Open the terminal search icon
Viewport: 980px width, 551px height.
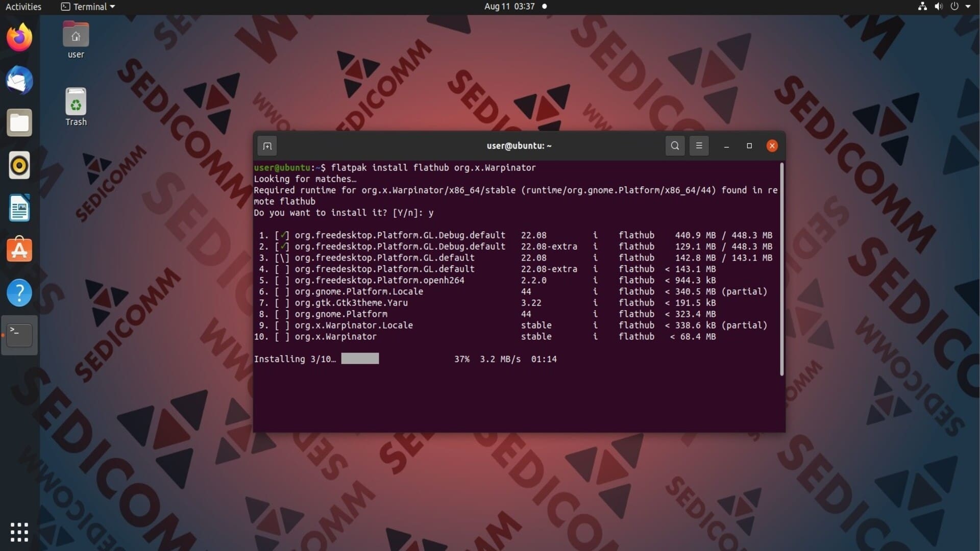coord(675,146)
